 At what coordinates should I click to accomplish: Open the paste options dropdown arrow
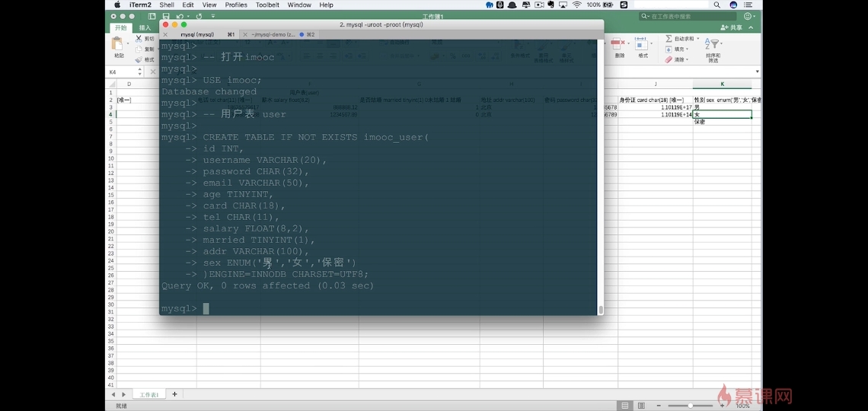click(x=128, y=43)
